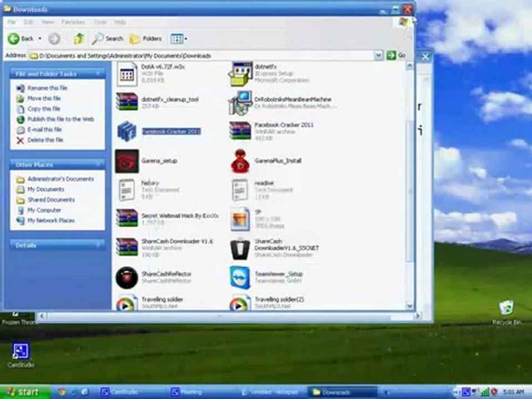Click Delete this file
Viewport: 532px width, 399px height.
[45, 140]
